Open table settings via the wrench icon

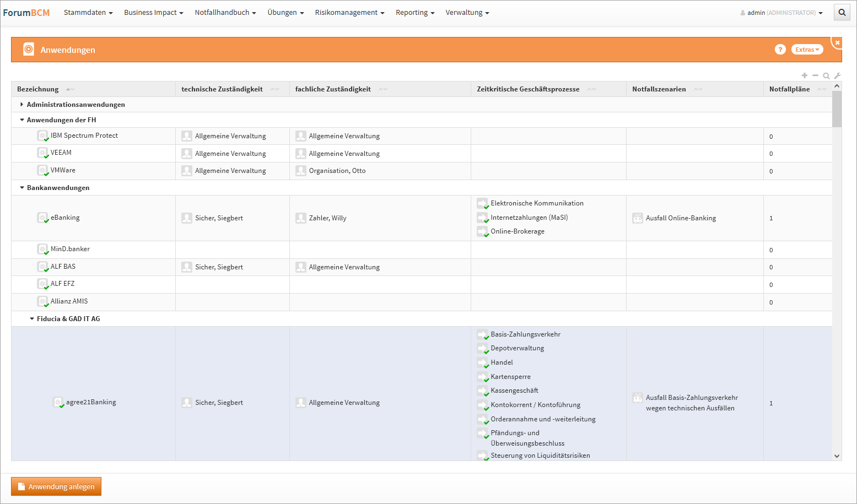[837, 76]
